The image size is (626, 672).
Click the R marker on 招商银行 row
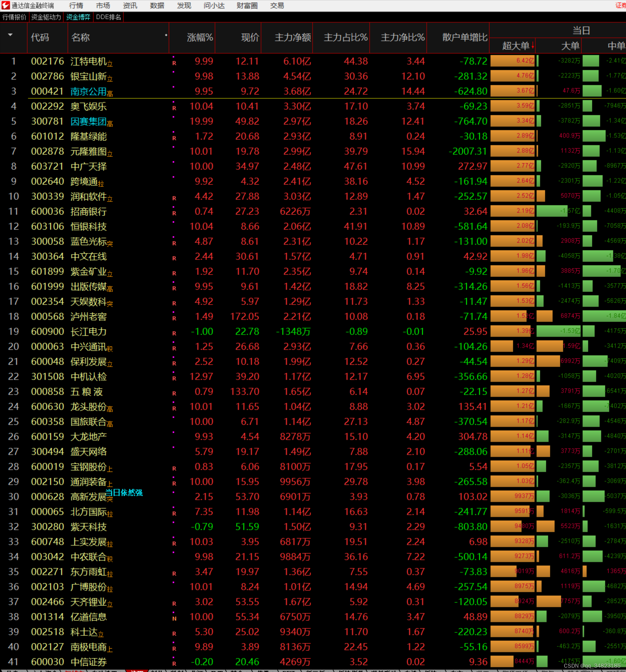pyautogui.click(x=174, y=213)
